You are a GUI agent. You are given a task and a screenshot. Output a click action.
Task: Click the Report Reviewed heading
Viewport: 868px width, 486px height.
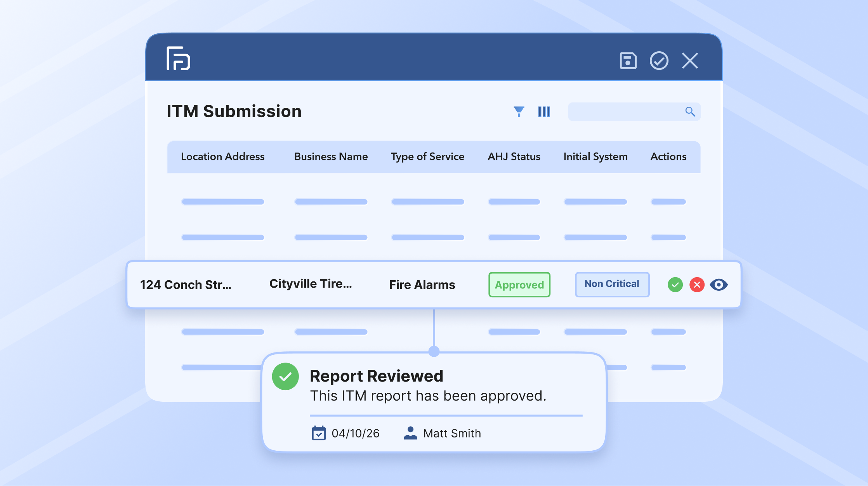(x=377, y=376)
